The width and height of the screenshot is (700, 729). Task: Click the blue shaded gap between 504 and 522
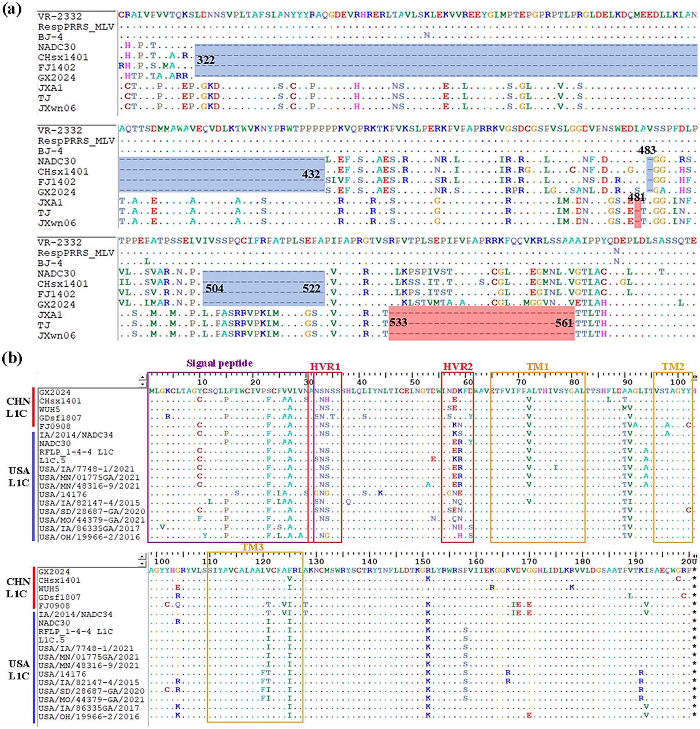point(264,288)
